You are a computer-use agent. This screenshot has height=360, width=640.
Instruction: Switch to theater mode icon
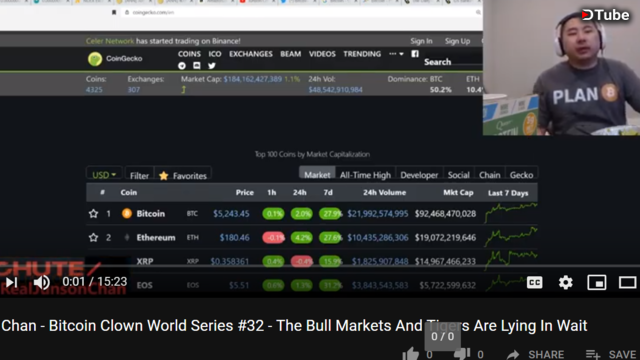(627, 282)
